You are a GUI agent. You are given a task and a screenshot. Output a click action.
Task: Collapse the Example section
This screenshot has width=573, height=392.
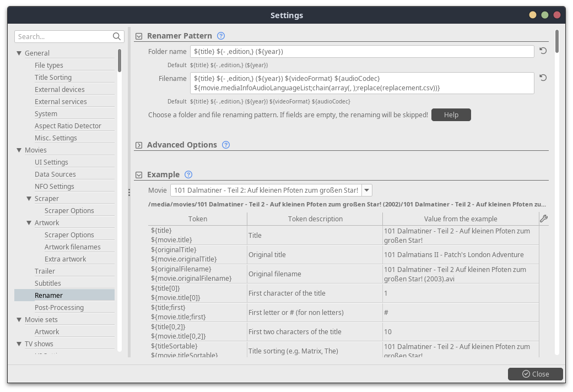139,175
